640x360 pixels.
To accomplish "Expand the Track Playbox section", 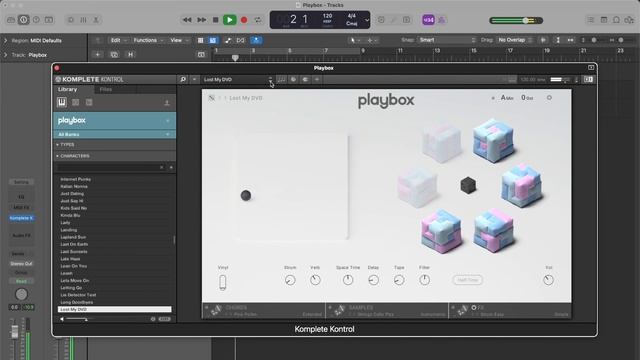I will tap(6, 55).
